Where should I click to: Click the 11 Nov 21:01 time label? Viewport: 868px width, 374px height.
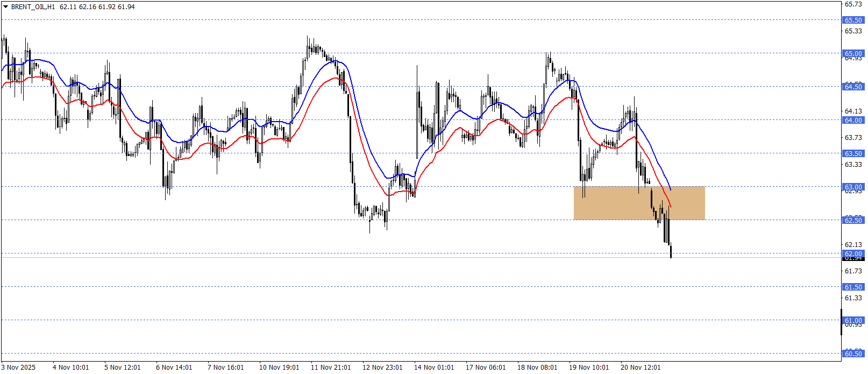pos(331,368)
